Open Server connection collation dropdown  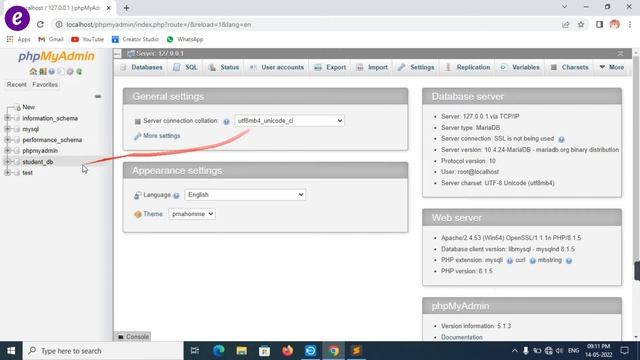[x=289, y=121]
